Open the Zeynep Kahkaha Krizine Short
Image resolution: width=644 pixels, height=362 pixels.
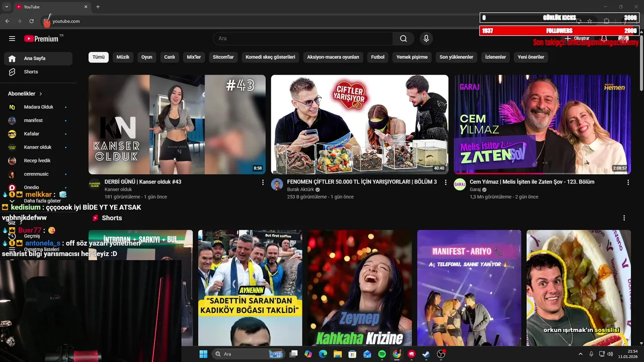[360, 288]
